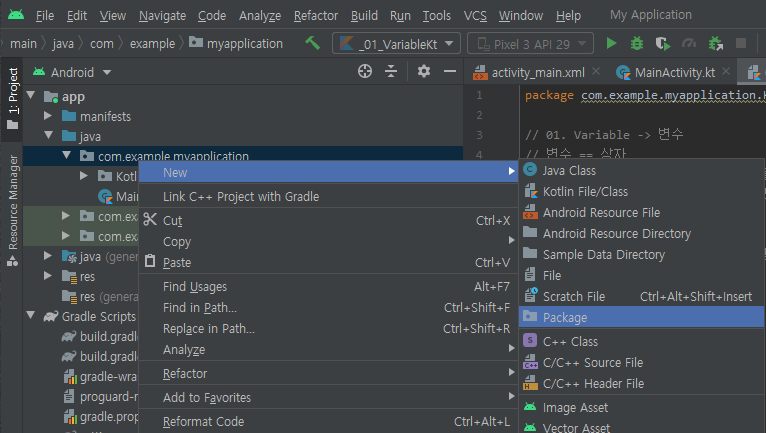The image size is (766, 433).
Task: Run app with coverage shield icon
Action: click(662, 43)
